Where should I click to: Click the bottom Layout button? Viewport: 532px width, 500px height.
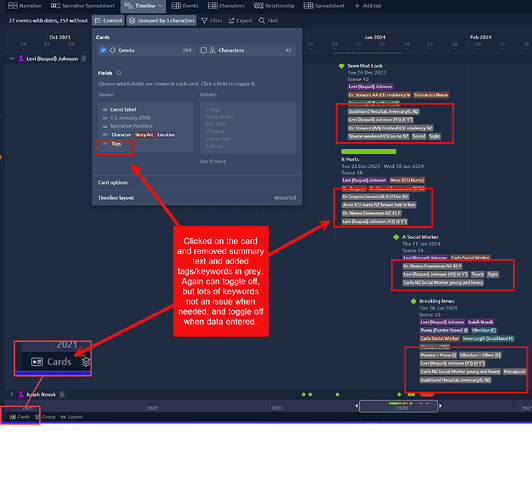72,417
